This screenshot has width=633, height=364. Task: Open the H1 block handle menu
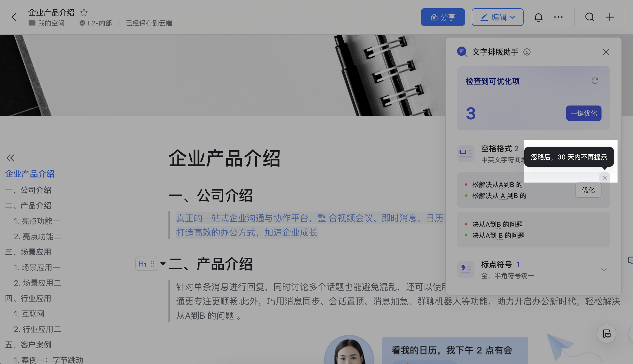(146, 264)
